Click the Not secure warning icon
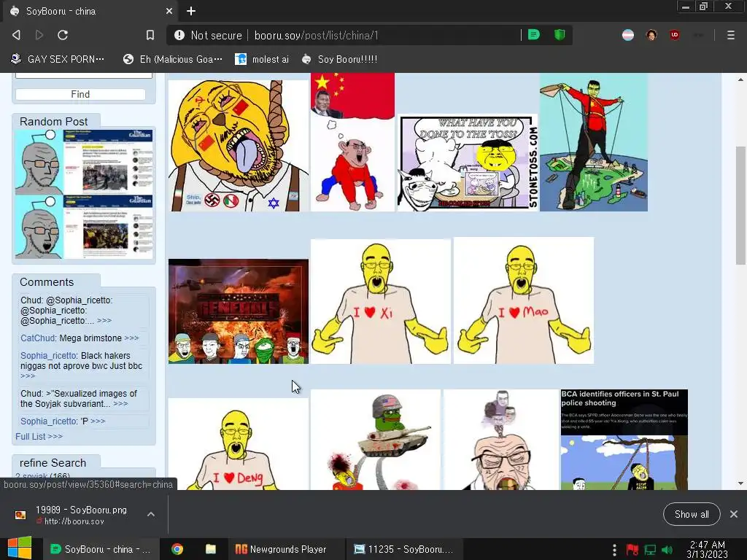Screen dimensions: 747x560 (x=179, y=35)
